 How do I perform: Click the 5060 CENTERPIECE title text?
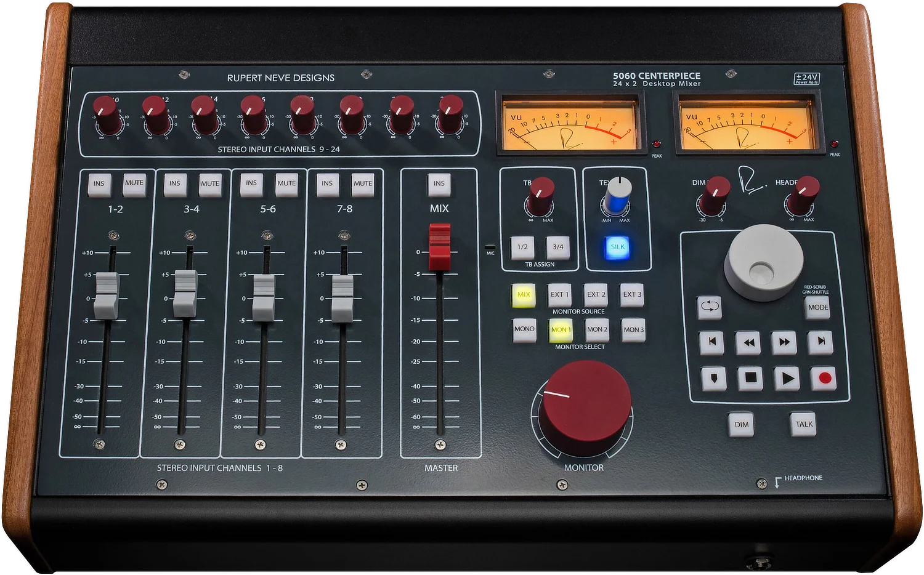(657, 76)
